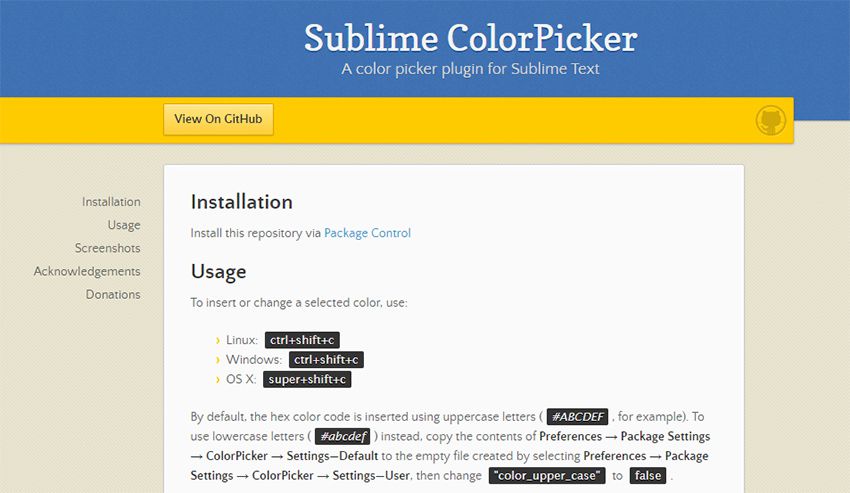Click the uppercase #ABCDEF code sample

[x=578, y=417]
